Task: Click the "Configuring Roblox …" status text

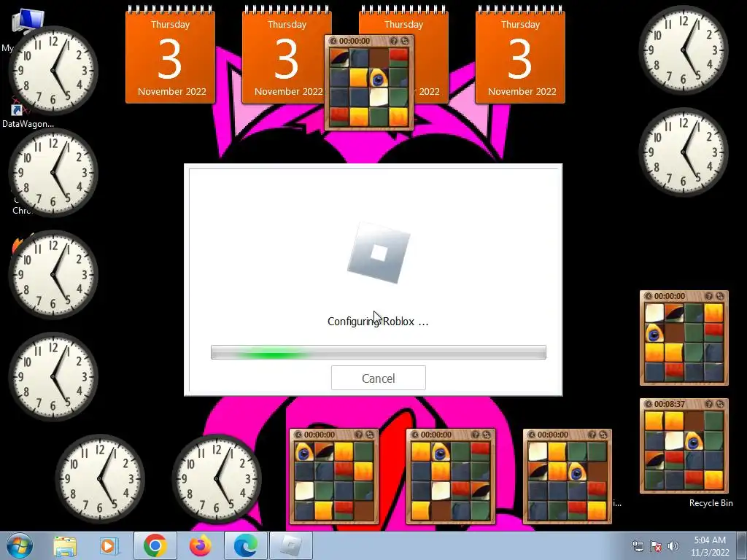Action: tap(378, 322)
